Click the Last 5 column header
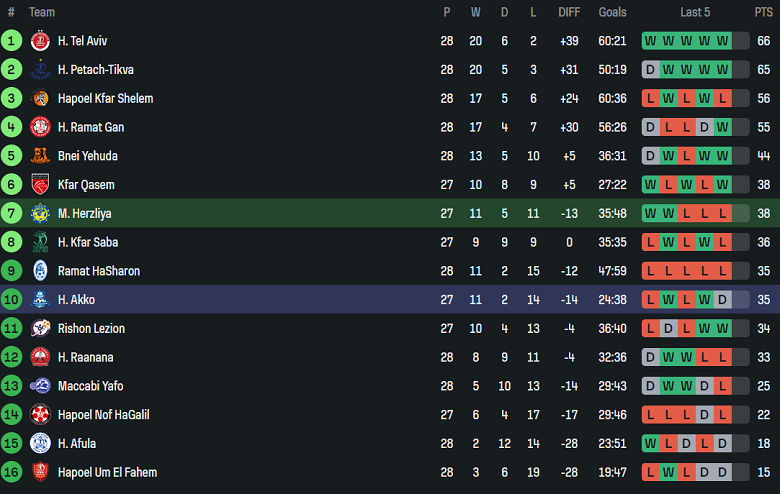This screenshot has width=780, height=494. [x=695, y=12]
